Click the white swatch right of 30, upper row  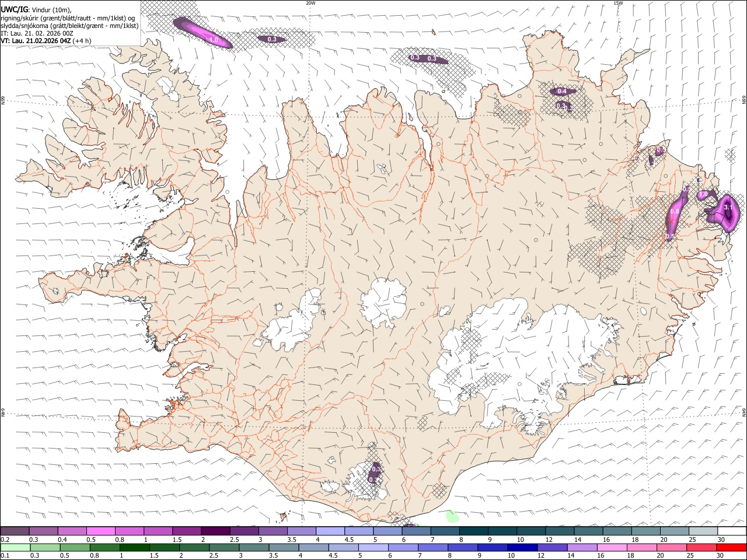pyautogui.click(x=731, y=531)
